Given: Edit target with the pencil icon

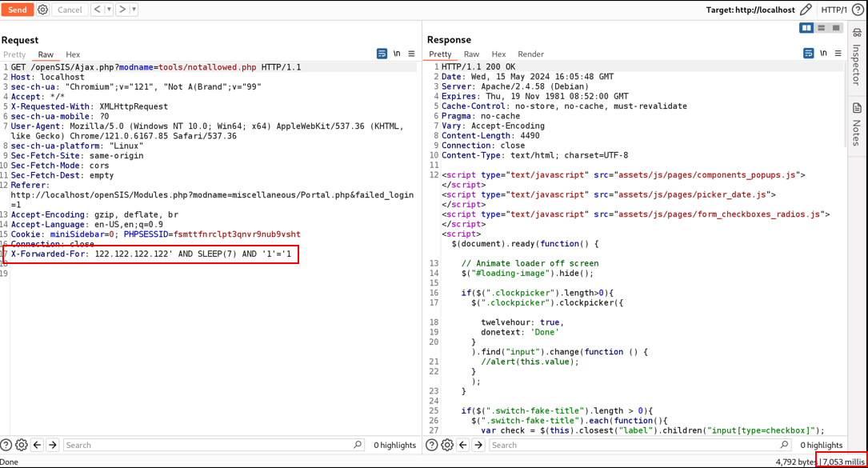Looking at the screenshot, I should pyautogui.click(x=806, y=10).
